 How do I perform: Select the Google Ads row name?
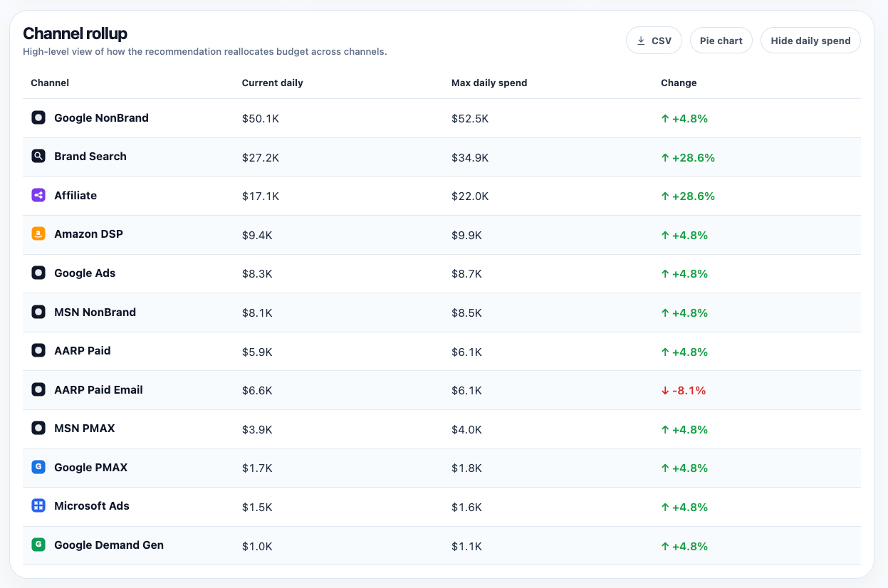tap(85, 273)
